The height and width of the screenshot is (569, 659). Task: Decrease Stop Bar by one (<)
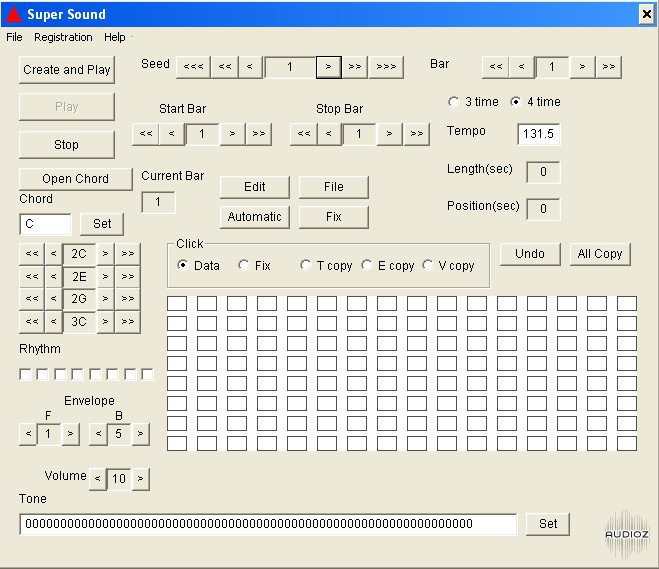pyautogui.click(x=329, y=134)
